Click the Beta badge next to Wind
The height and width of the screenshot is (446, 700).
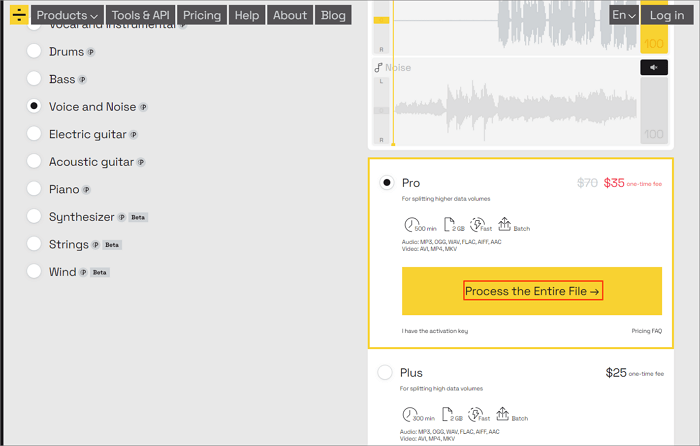coord(100,272)
